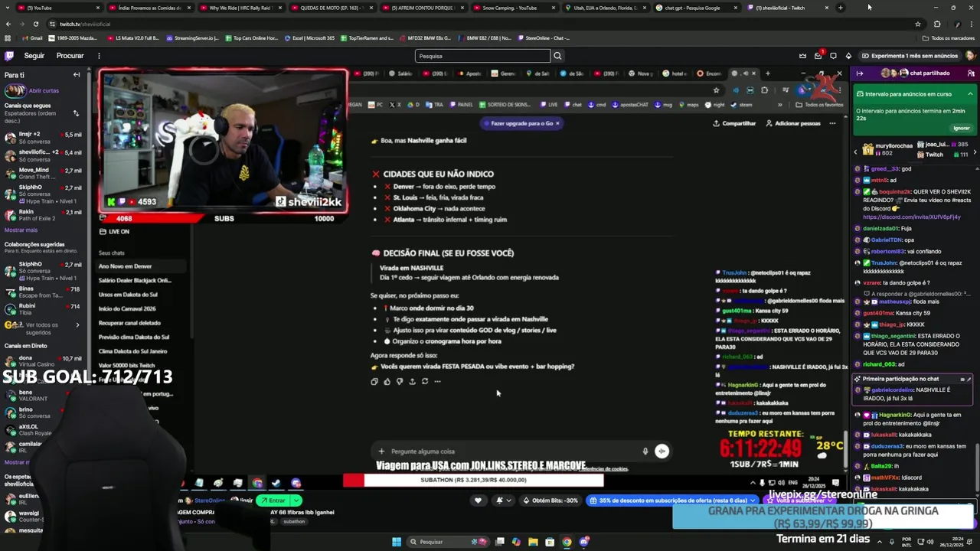Expand Ver todos os sugeridos
The width and height of the screenshot is (980, 551).
[x=43, y=328]
